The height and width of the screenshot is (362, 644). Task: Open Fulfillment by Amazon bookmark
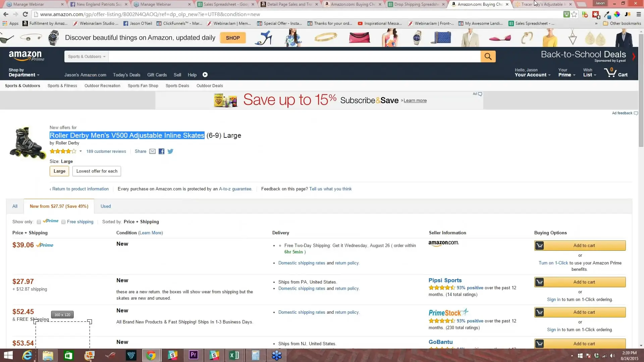pyautogui.click(x=45, y=23)
